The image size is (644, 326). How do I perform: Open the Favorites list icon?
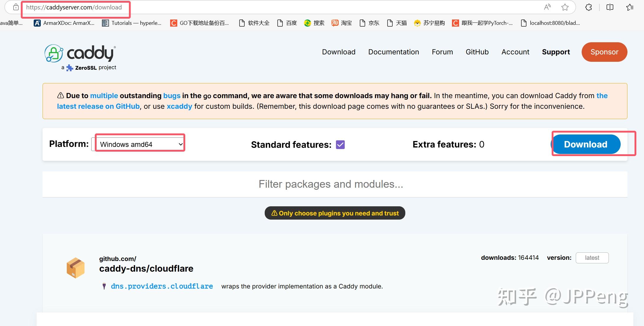pyautogui.click(x=630, y=7)
